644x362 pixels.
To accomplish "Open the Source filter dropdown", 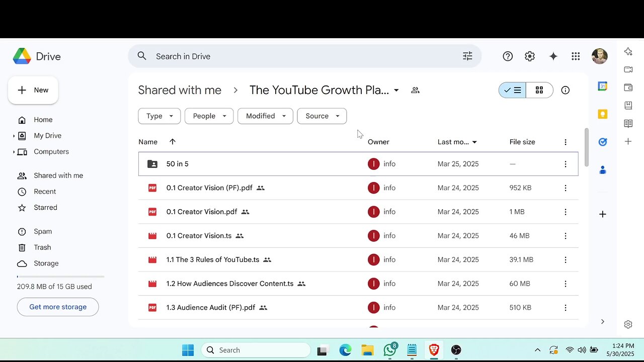I will (x=322, y=116).
